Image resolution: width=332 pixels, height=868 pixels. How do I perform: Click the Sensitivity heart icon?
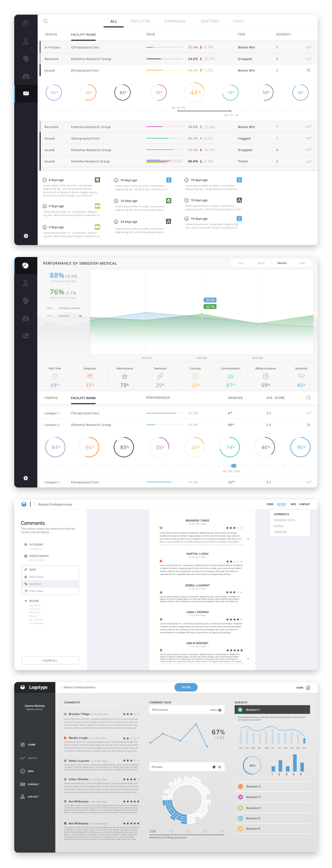pyautogui.click(x=301, y=376)
